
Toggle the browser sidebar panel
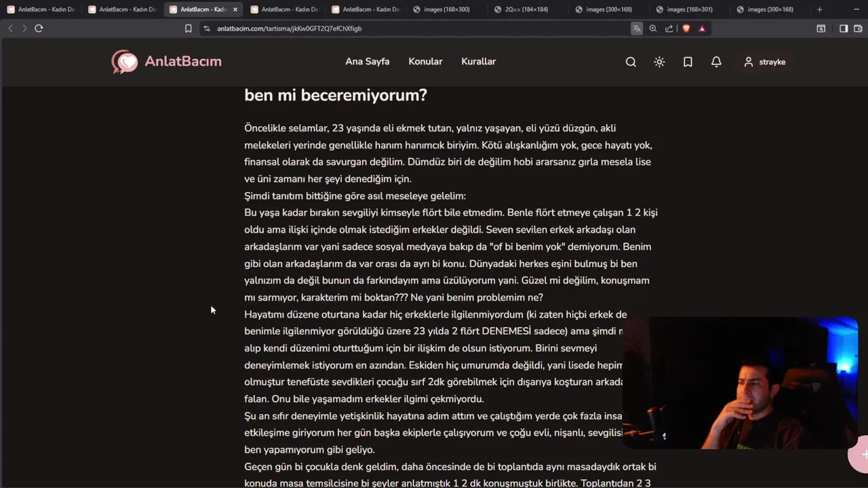coord(844,28)
